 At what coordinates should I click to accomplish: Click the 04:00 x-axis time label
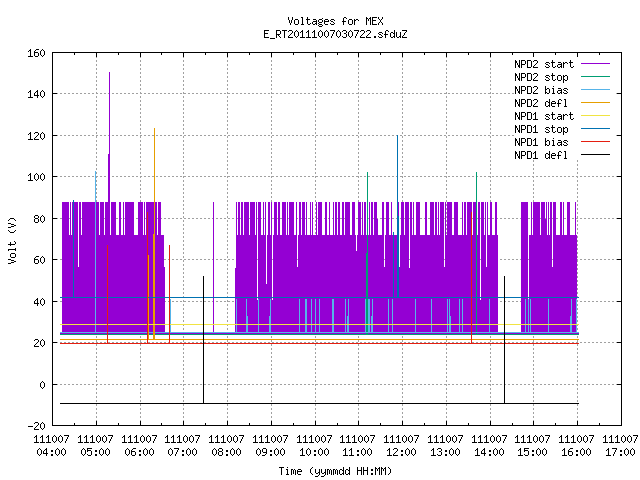pos(51,453)
